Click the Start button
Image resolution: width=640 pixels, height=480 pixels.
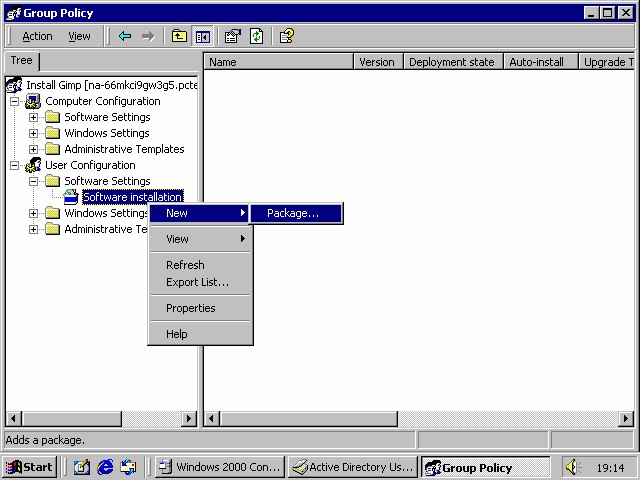(x=31, y=467)
